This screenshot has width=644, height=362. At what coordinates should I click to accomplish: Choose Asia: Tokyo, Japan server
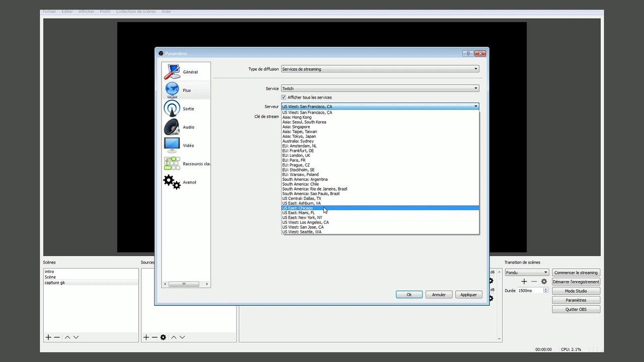coord(380,136)
